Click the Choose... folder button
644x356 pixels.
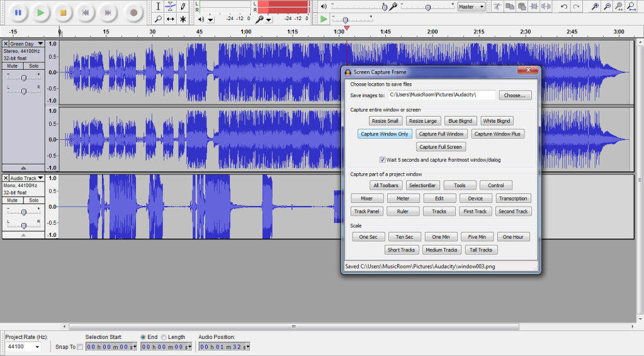tap(515, 95)
